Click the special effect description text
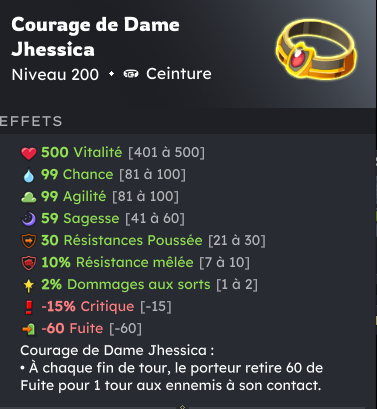The height and width of the screenshot is (409, 377). click(172, 368)
